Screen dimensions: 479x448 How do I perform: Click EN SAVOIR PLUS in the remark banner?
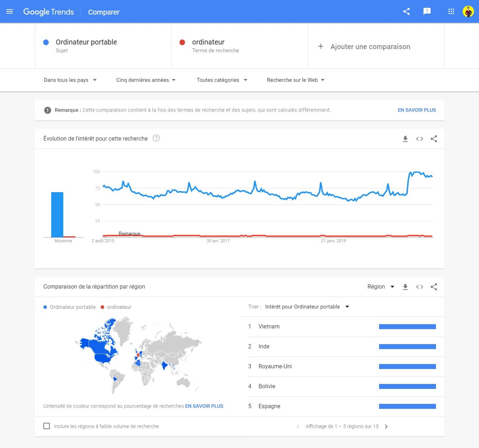[x=417, y=110]
